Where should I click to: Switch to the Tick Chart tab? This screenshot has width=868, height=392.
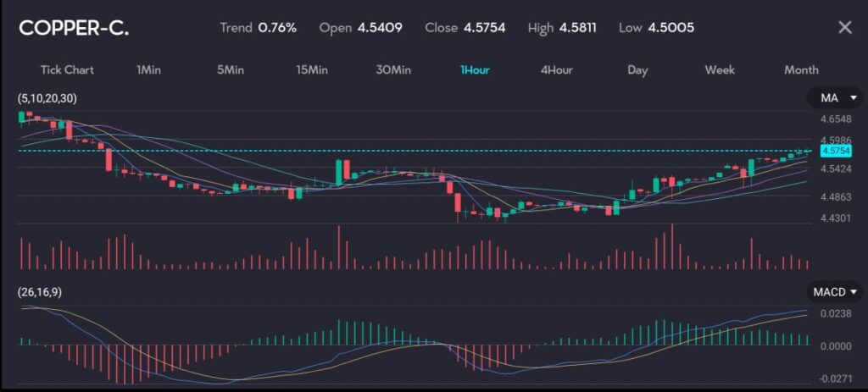tap(67, 69)
